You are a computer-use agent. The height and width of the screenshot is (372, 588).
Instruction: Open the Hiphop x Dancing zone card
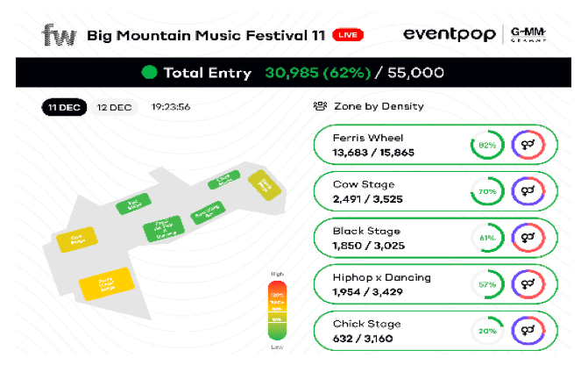[x=436, y=284]
